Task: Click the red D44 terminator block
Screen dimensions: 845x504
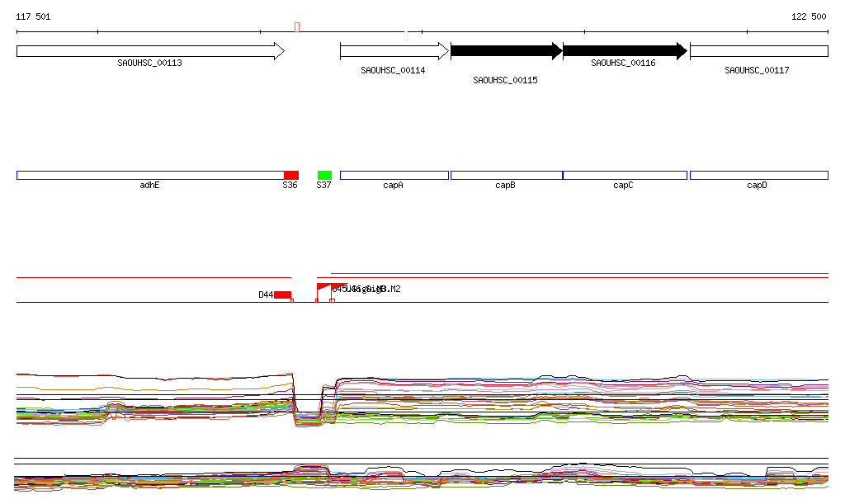Action: [282, 295]
